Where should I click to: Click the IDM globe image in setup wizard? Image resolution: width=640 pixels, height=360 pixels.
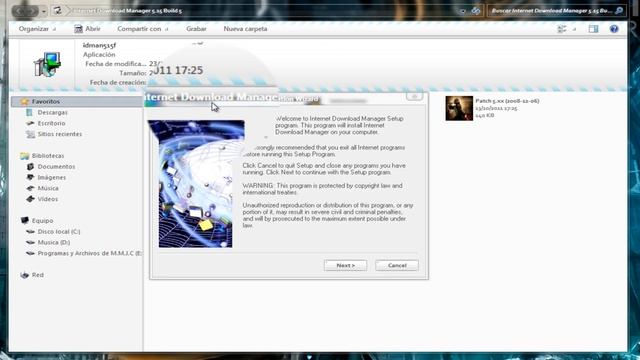click(196, 184)
